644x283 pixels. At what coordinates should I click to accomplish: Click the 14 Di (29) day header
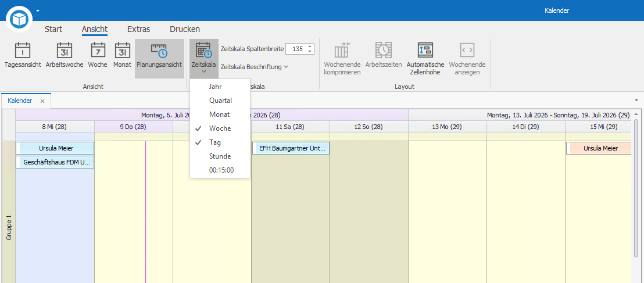point(525,127)
